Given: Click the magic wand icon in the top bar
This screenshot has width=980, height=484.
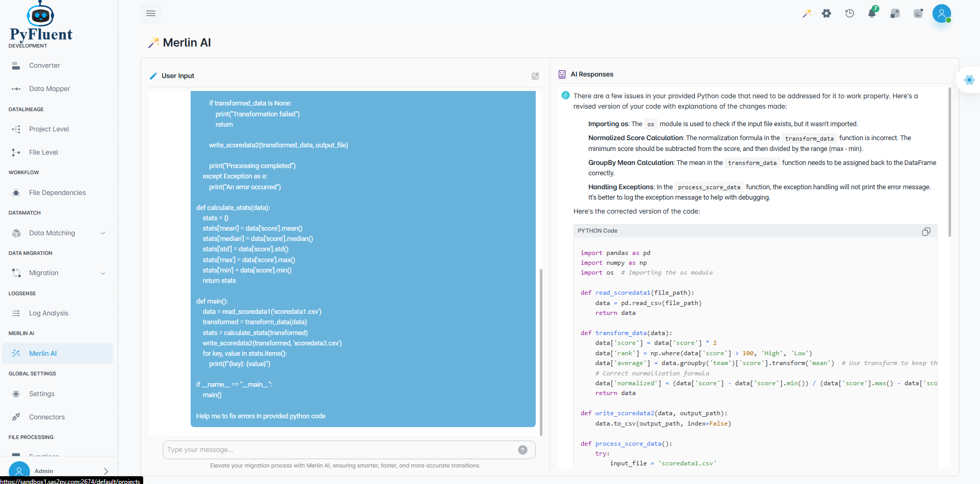Looking at the screenshot, I should coord(806,13).
